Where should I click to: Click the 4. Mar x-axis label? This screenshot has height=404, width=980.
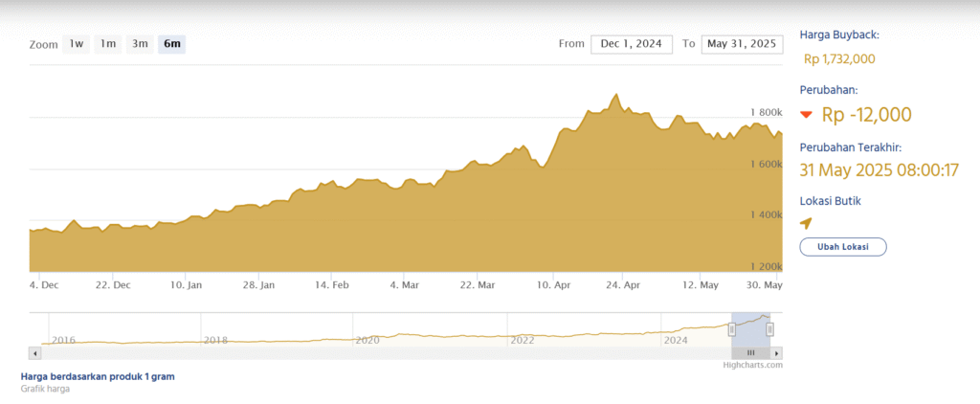pyautogui.click(x=403, y=285)
